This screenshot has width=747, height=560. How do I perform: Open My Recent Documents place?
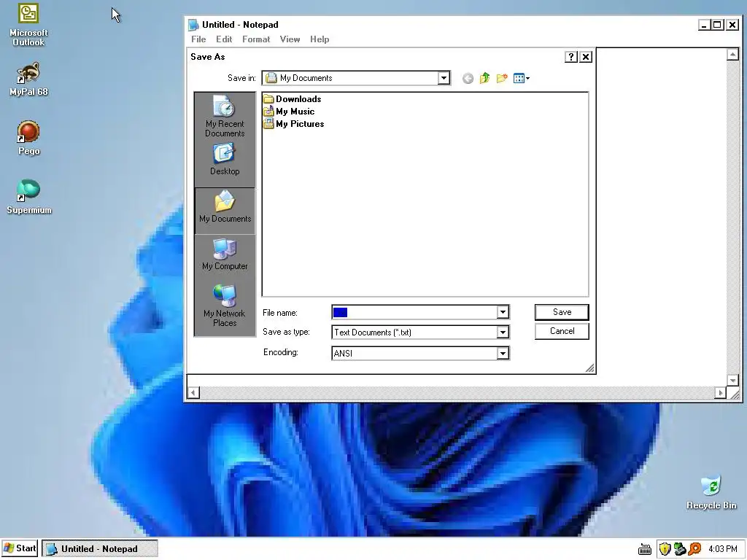click(225, 116)
